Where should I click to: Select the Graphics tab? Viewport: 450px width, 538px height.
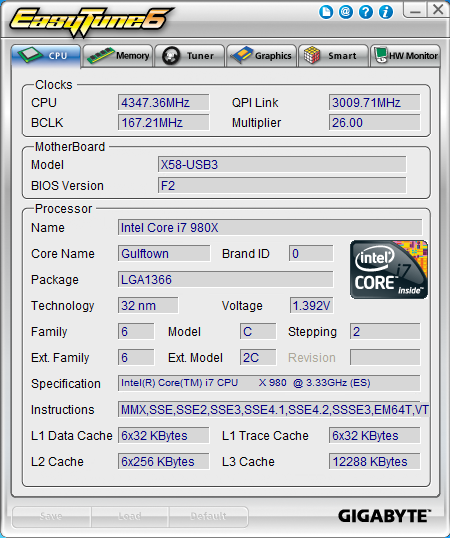tap(261, 56)
